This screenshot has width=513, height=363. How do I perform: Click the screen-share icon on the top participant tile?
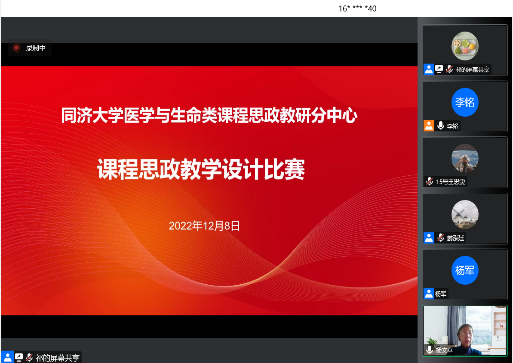(439, 69)
